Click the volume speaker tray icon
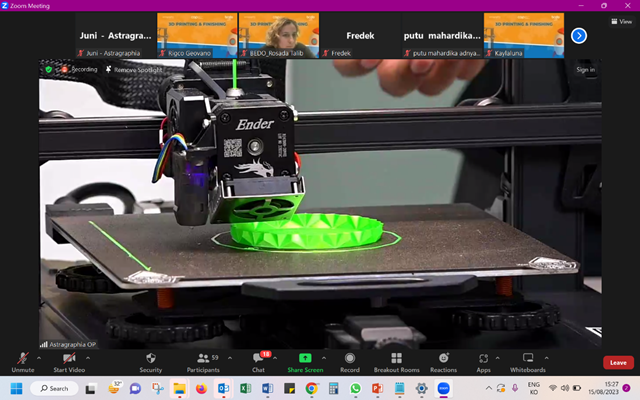The width and height of the screenshot is (640, 400). pyautogui.click(x=565, y=388)
